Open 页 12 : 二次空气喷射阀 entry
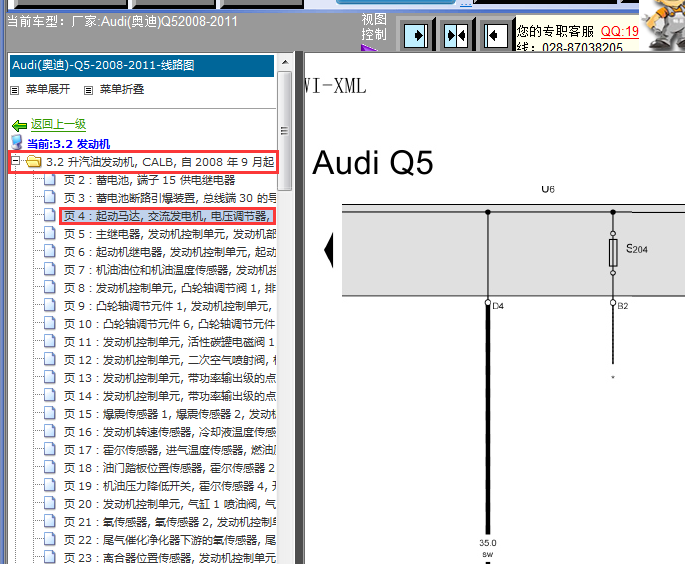This screenshot has height=564, width=685. point(170,360)
